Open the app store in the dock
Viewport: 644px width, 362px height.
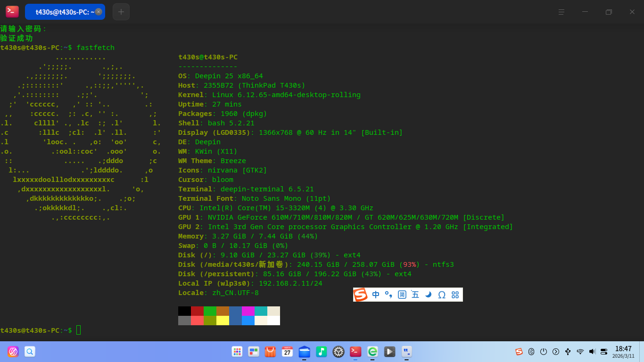(270, 352)
